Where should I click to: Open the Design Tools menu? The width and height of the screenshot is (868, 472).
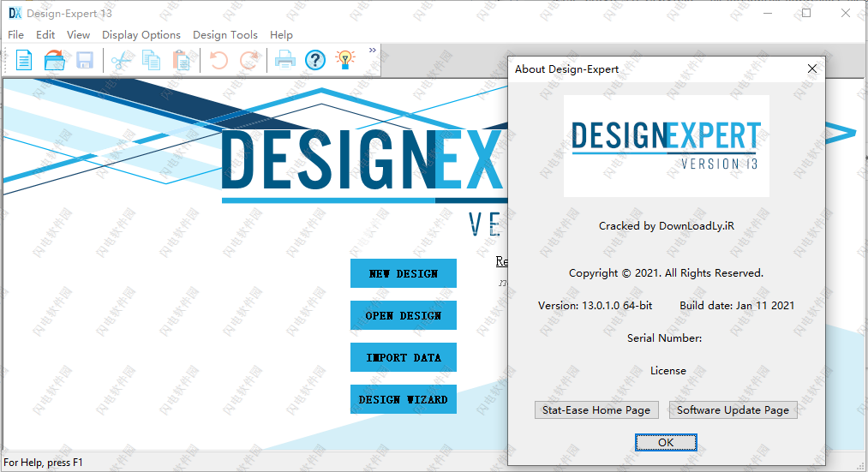225,35
